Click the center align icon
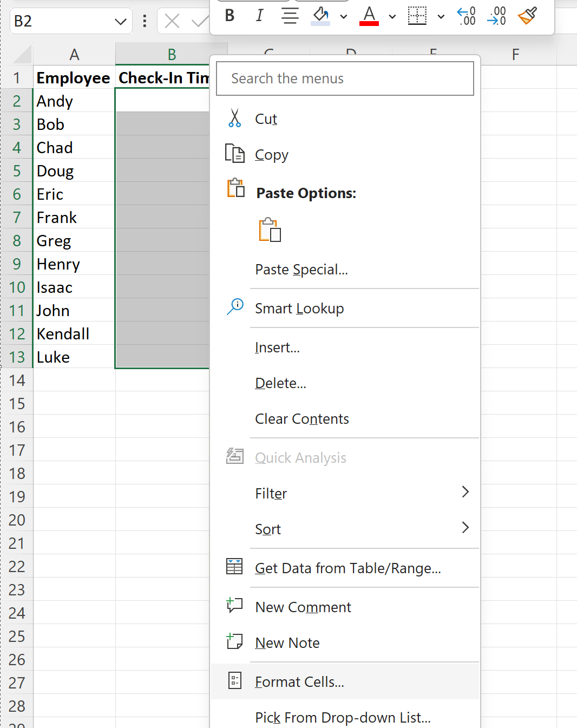The height and width of the screenshot is (728, 577). point(290,16)
